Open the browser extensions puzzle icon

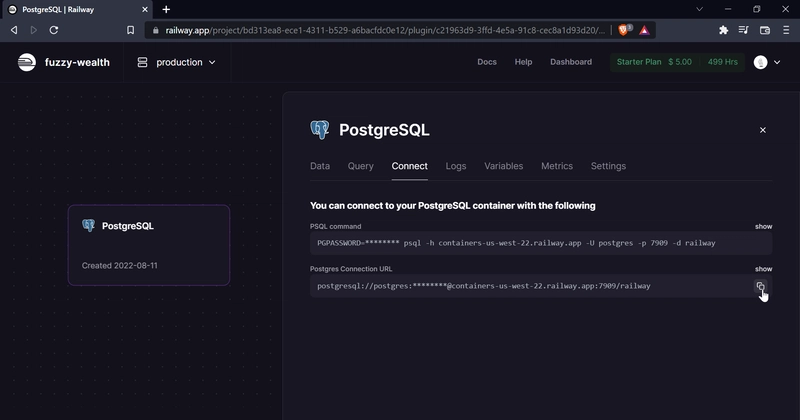coord(723,30)
